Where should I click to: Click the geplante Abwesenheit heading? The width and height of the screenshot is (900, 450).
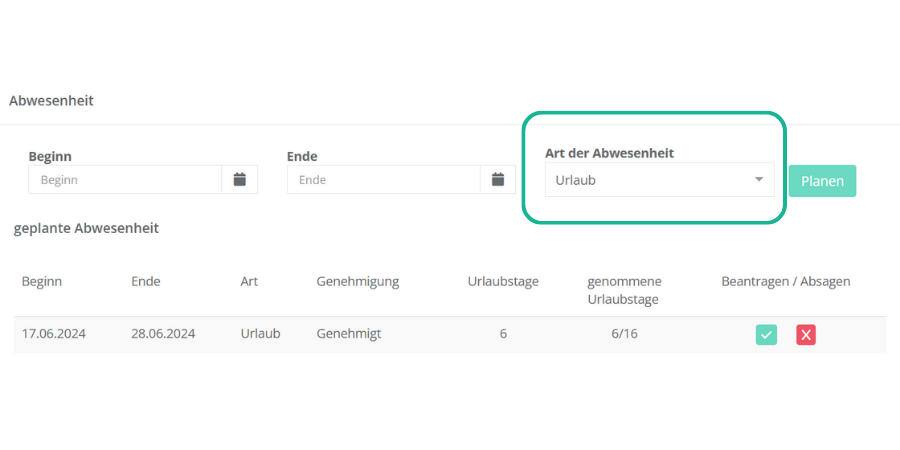(86, 228)
